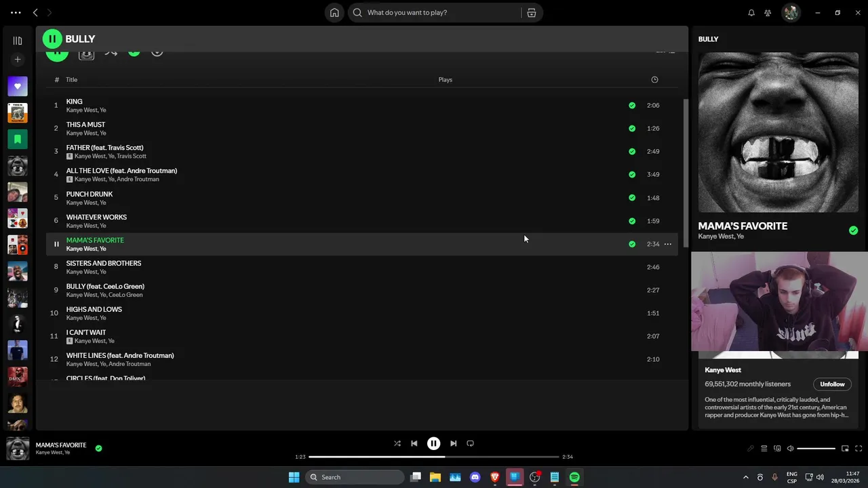Open Liked Songs in sidebar
This screenshot has height=488, width=868.
coord(18,86)
